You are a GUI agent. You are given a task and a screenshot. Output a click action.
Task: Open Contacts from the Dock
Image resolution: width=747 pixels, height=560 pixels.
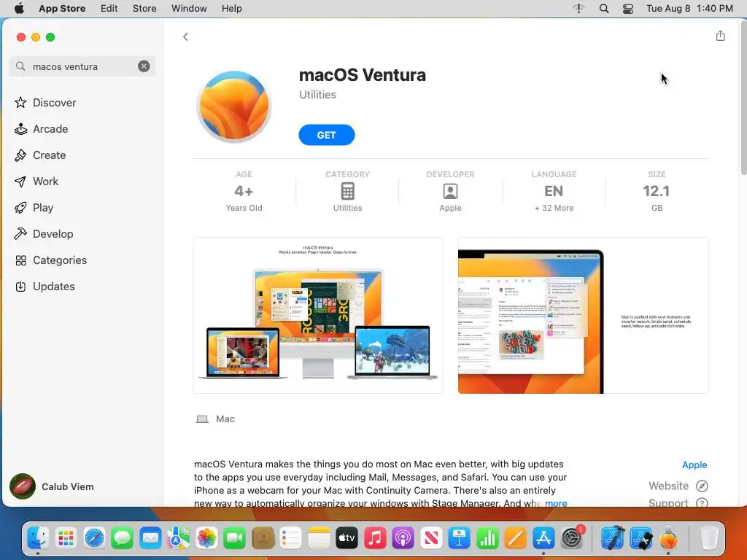coord(263,538)
